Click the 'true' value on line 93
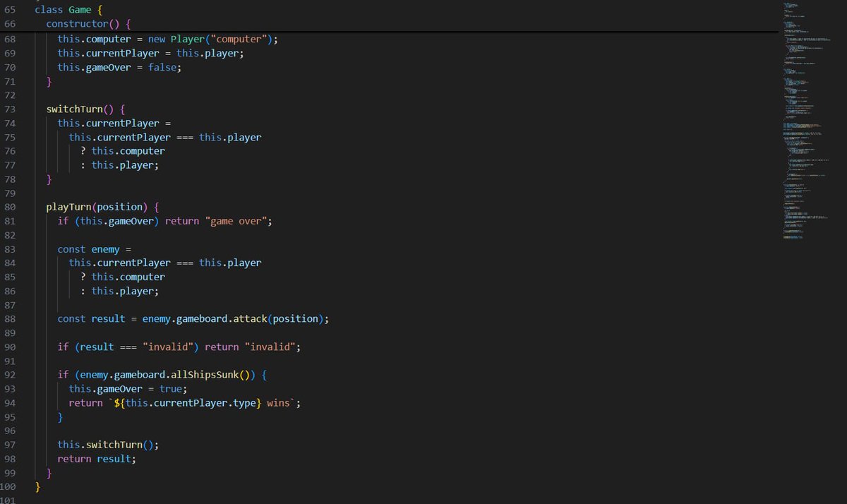The height and width of the screenshot is (504, 847). pyautogui.click(x=171, y=389)
